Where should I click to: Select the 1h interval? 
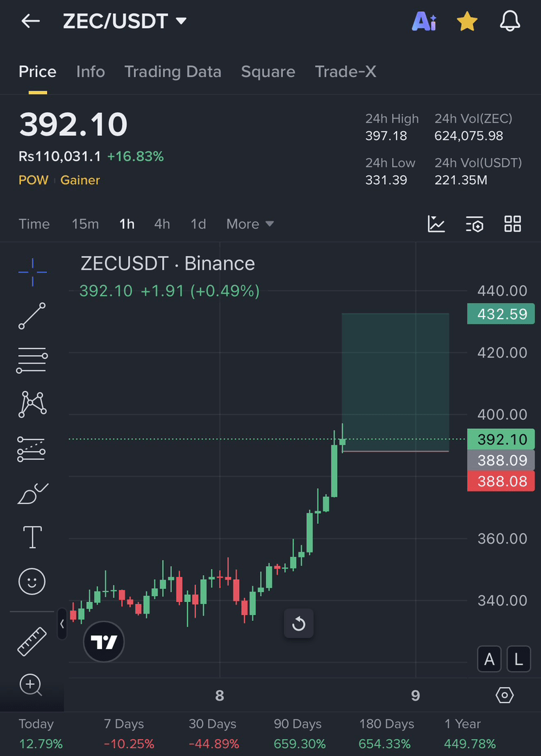(x=127, y=224)
